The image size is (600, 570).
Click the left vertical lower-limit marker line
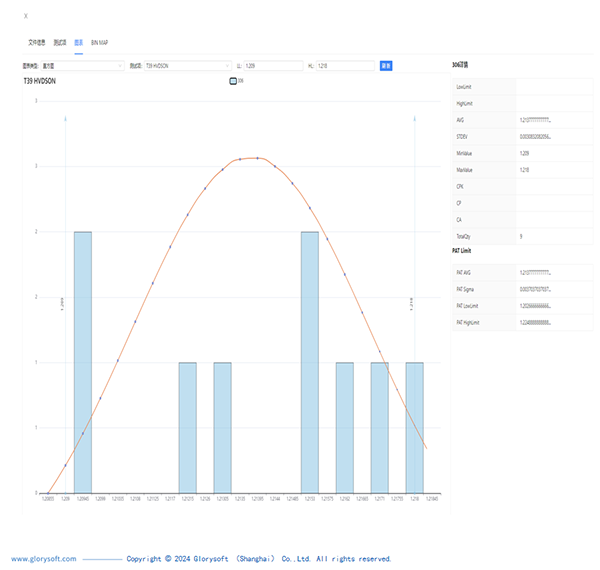coord(65,300)
